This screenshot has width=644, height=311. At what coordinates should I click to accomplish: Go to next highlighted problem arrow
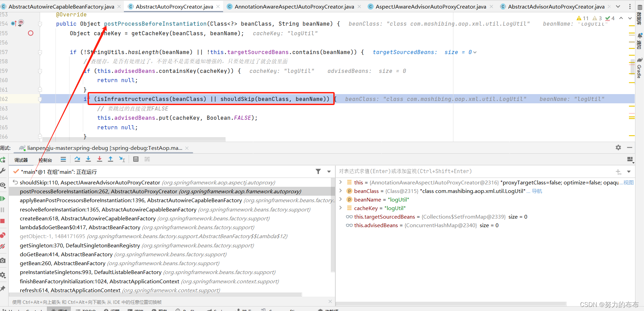click(630, 18)
